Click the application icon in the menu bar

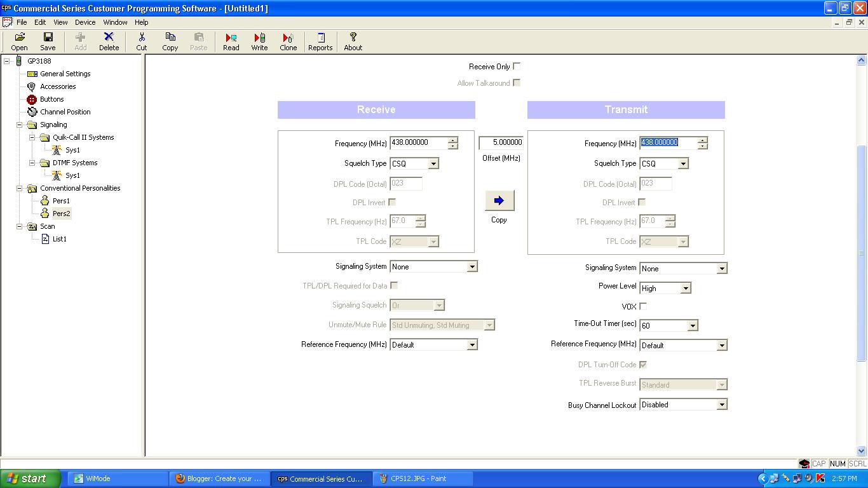tap(8, 22)
